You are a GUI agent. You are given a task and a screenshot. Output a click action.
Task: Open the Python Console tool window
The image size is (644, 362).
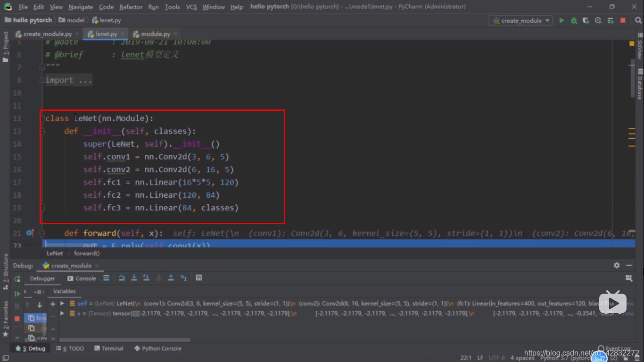(158, 348)
